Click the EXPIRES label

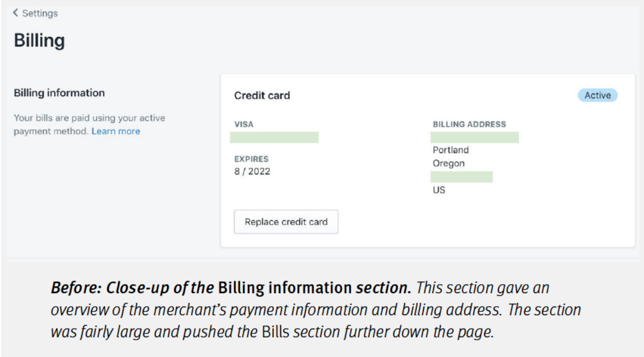click(251, 159)
